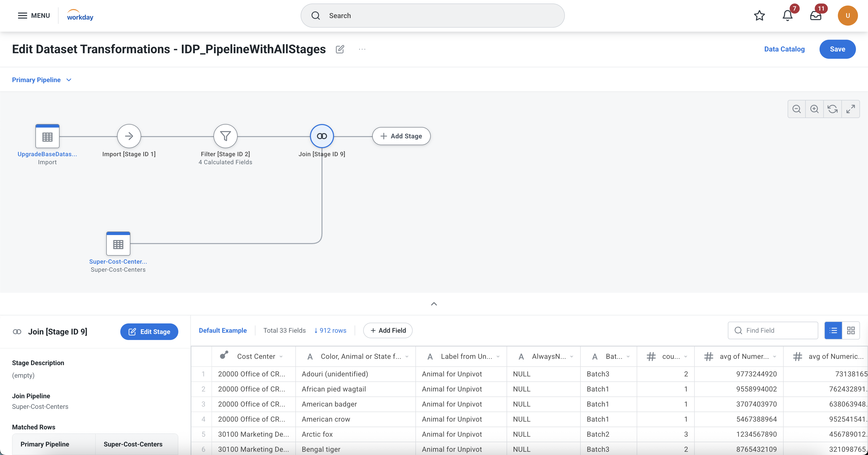Select the Filter stage funnel node

click(226, 136)
